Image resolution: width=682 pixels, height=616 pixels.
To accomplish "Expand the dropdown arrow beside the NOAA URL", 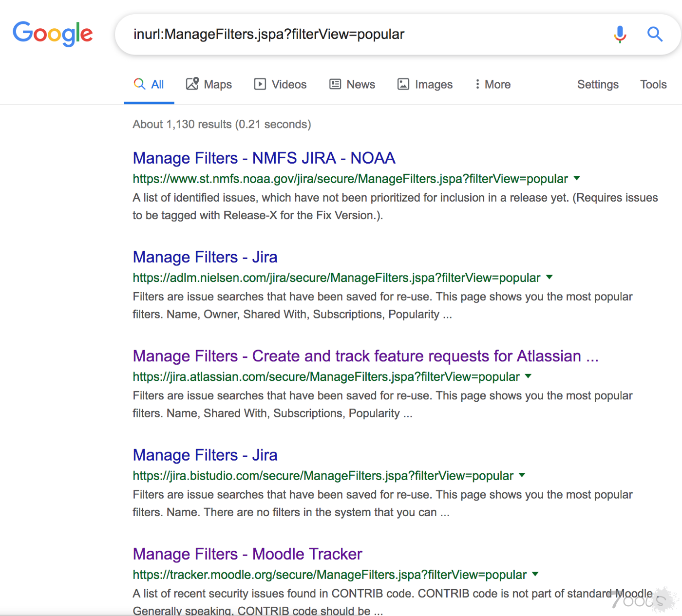I will tap(577, 178).
